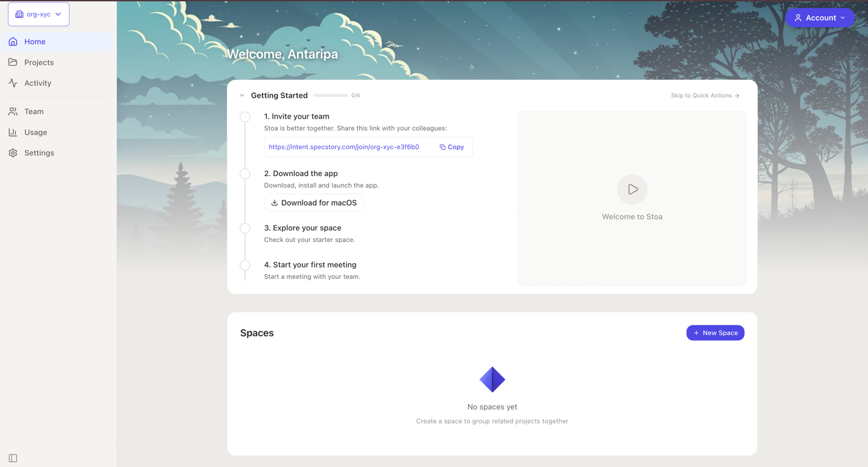Open the Projects menu item label
The image size is (868, 467).
pos(39,62)
